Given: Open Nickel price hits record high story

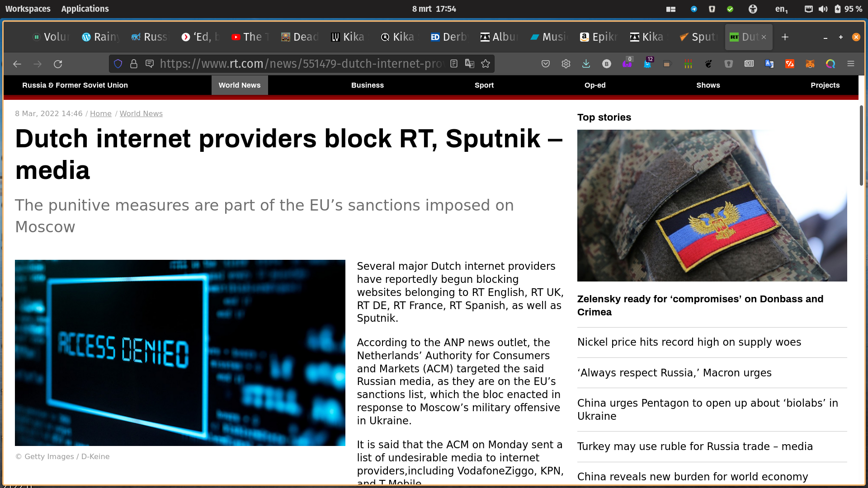Looking at the screenshot, I should coord(689,342).
